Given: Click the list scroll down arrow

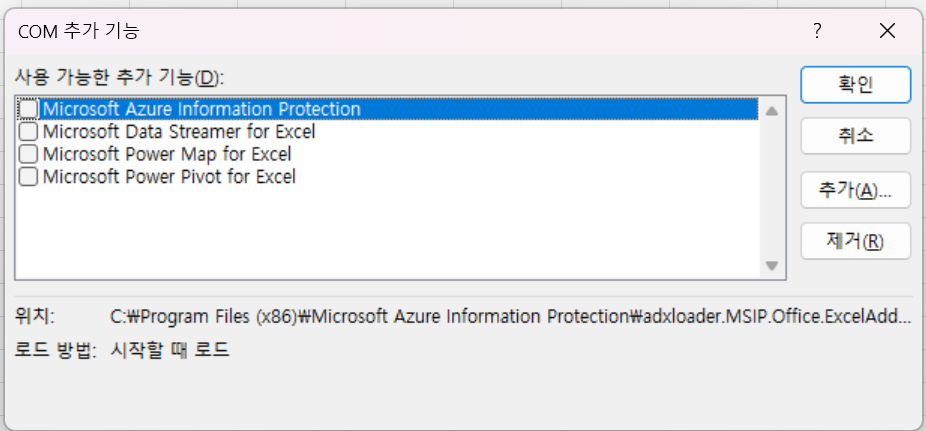Looking at the screenshot, I should coord(771,266).
